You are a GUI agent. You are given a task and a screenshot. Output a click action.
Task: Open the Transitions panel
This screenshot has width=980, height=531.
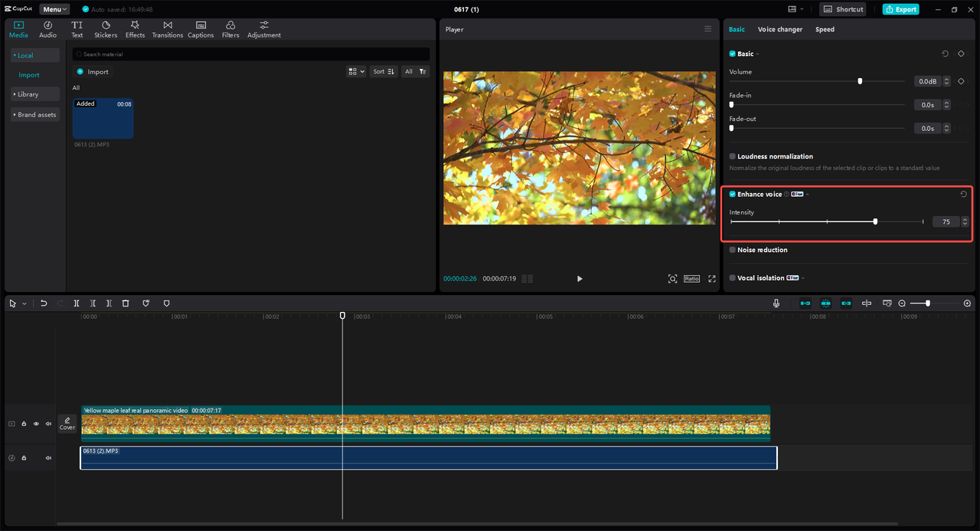click(167, 29)
